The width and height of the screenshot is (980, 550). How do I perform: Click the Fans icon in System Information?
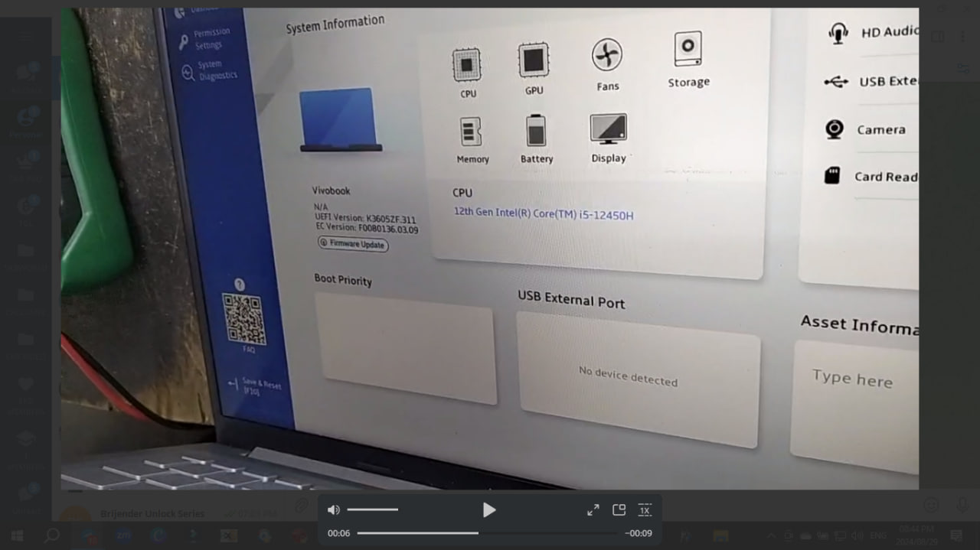(x=607, y=55)
